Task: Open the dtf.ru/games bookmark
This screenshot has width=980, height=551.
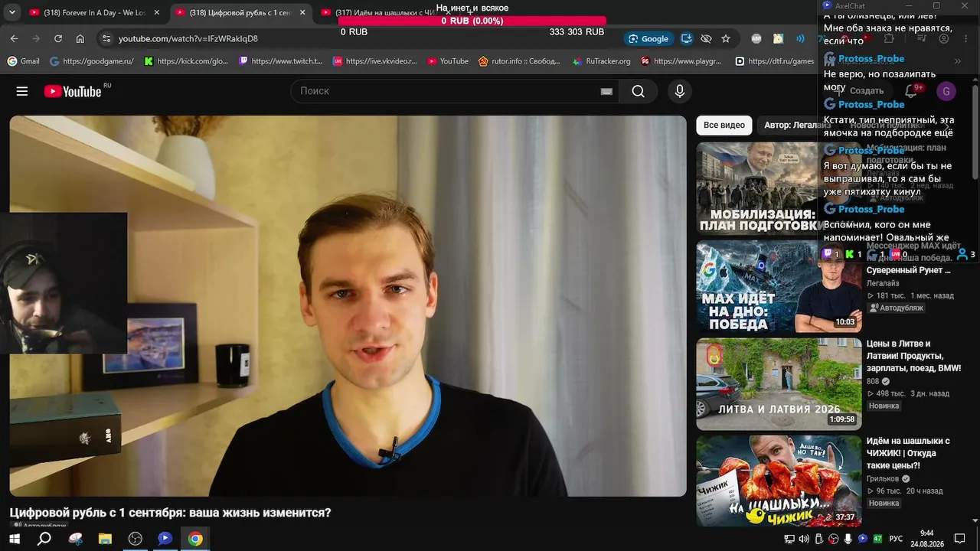Action: 775,61
